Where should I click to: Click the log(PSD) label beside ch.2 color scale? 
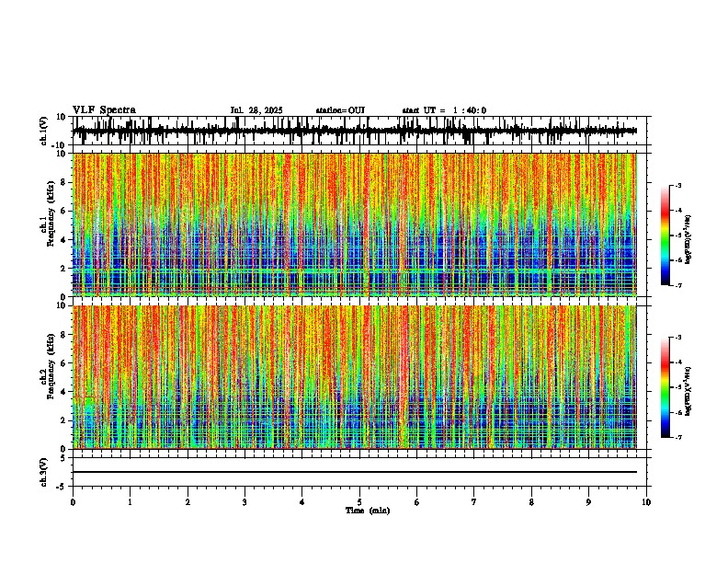[688, 391]
